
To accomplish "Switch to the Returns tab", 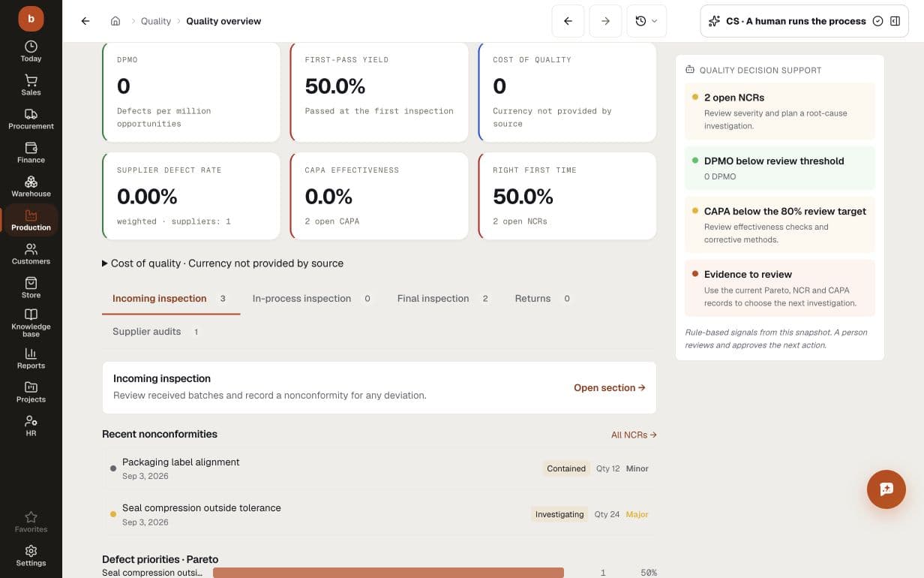I will [542, 298].
